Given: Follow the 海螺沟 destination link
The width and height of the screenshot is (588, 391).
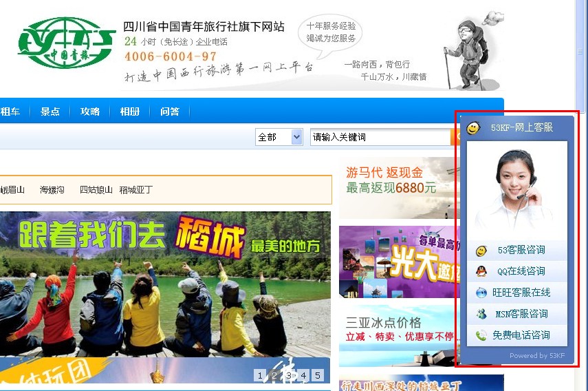Looking at the screenshot, I should coord(52,190).
